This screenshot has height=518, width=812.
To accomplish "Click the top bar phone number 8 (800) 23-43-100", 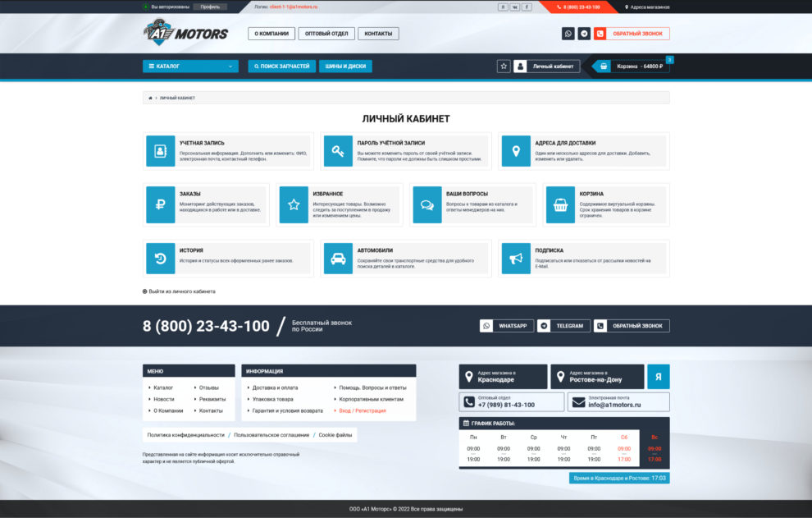I will 578,7.
